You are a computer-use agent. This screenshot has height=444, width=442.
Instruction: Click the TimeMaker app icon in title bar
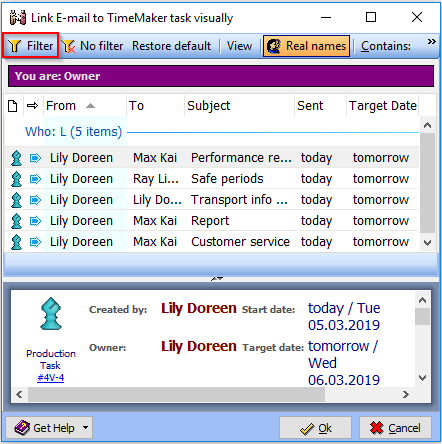17,17
